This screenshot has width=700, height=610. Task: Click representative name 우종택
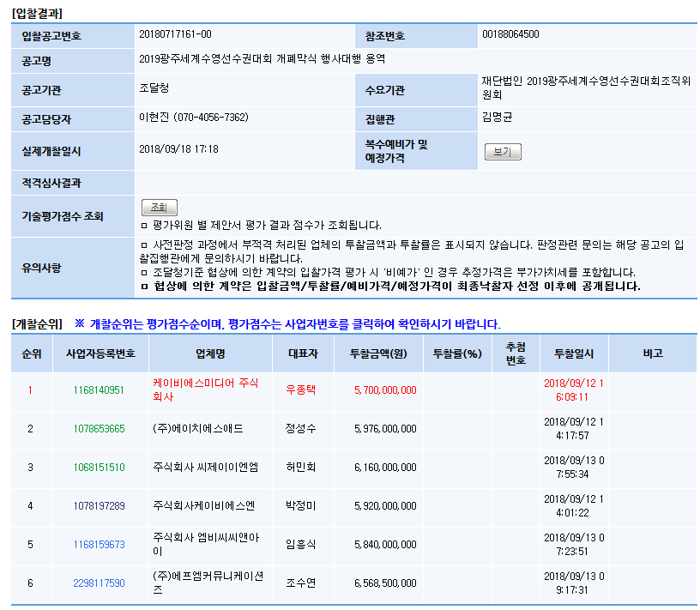click(301, 390)
